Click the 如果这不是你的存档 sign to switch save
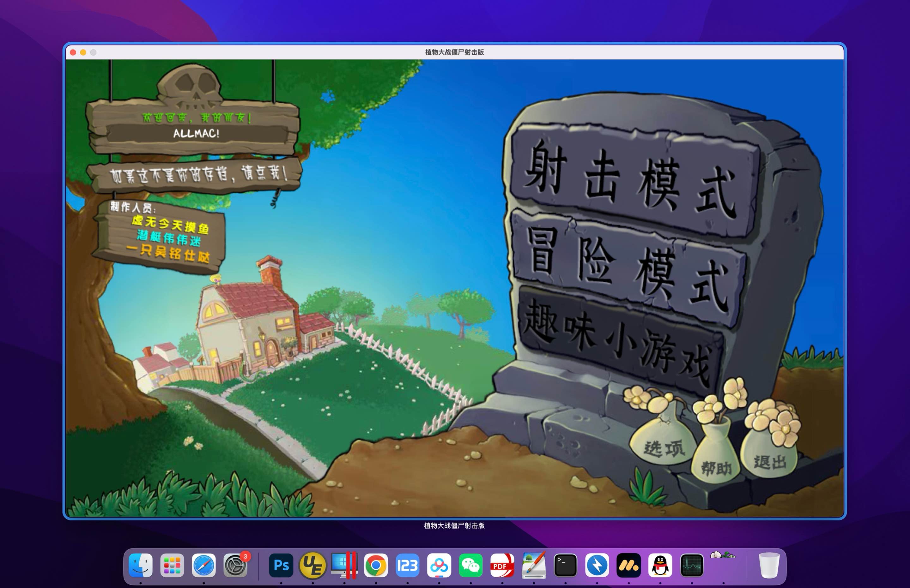This screenshot has height=588, width=910. click(195, 175)
